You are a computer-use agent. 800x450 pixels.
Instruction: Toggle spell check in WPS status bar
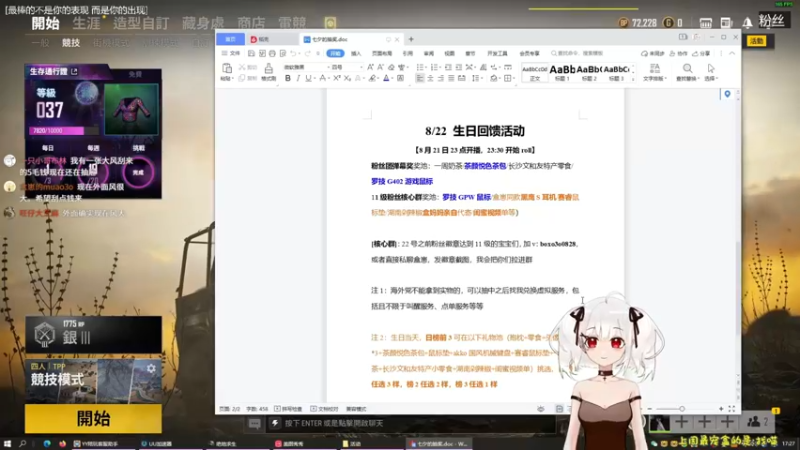click(288, 409)
